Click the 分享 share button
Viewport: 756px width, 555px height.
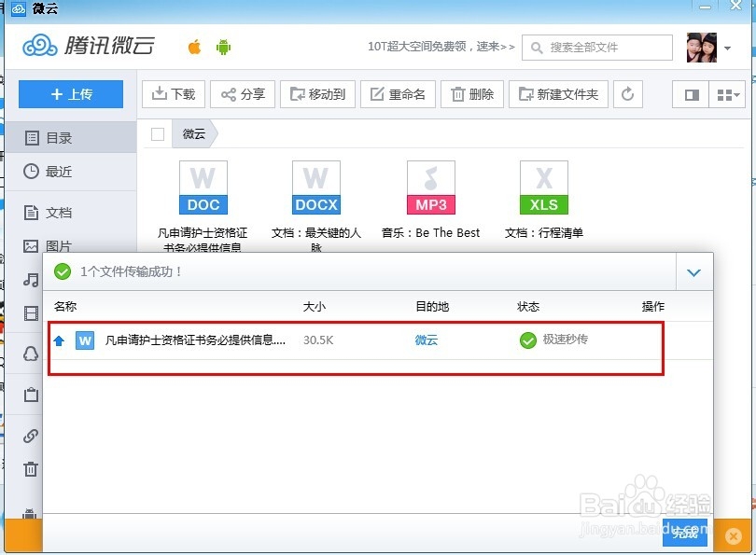pos(243,94)
